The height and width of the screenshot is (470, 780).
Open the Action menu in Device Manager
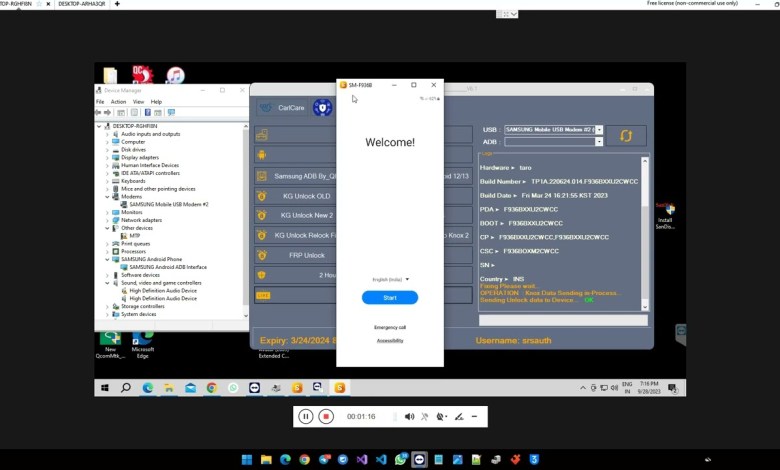(118, 101)
